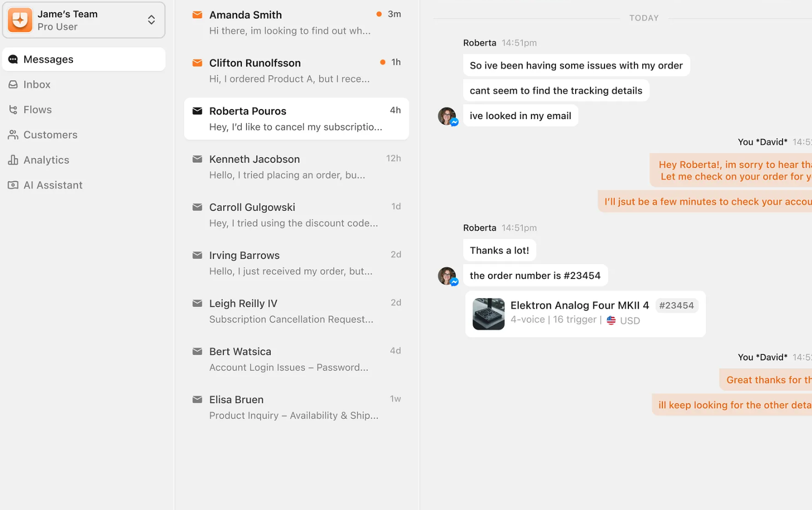Click the unread envelope icon for Amanda Smith
The image size is (812, 510).
coord(197,15)
